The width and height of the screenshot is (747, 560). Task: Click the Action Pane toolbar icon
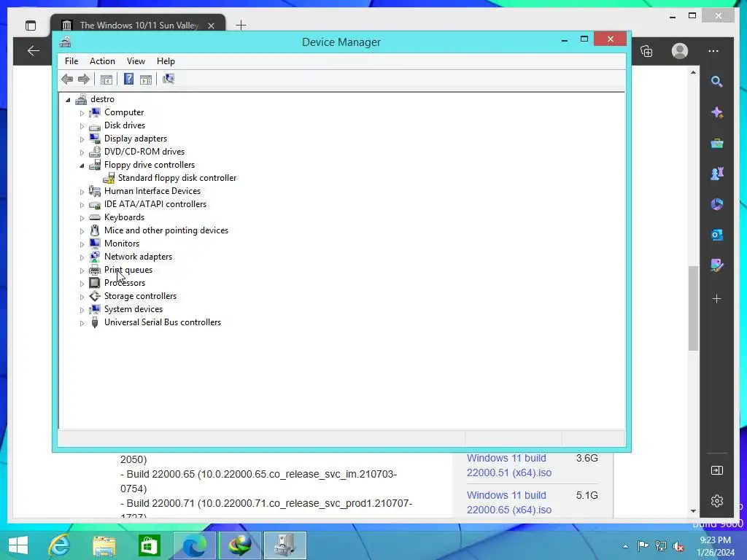click(146, 79)
